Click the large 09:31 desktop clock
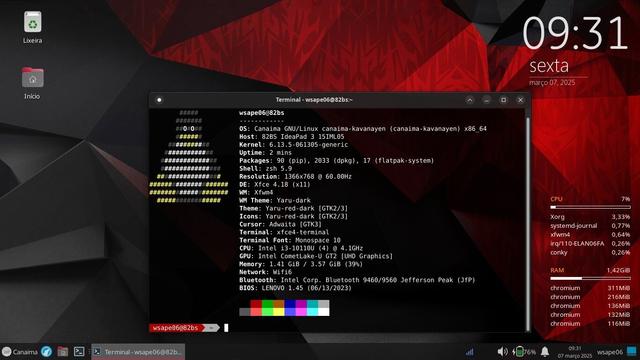This screenshot has height=360, width=640. pyautogui.click(x=575, y=33)
